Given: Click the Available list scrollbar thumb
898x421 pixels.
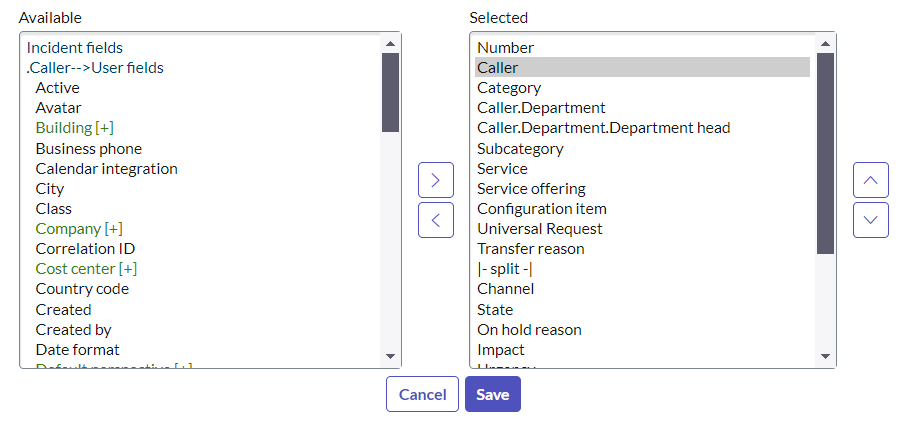Looking at the screenshot, I should click(x=390, y=92).
